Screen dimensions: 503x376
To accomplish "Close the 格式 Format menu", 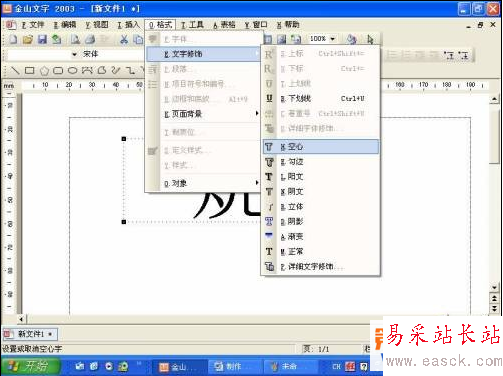I will [x=160, y=25].
